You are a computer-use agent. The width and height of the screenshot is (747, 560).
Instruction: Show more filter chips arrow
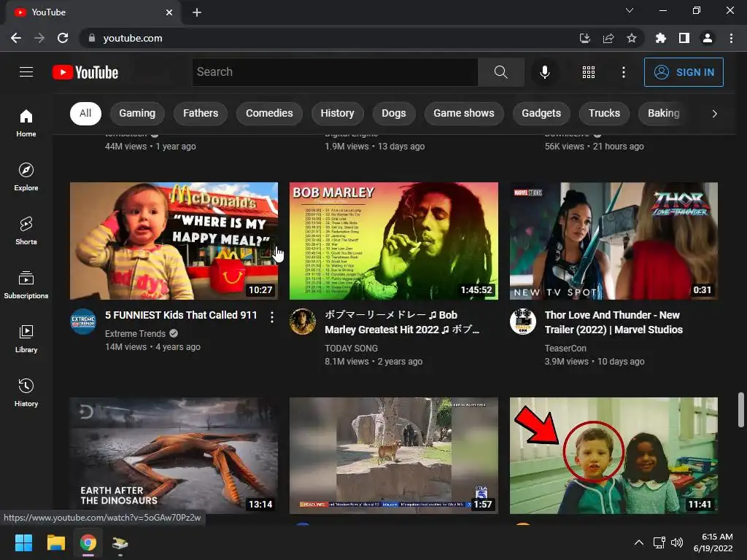pyautogui.click(x=714, y=113)
